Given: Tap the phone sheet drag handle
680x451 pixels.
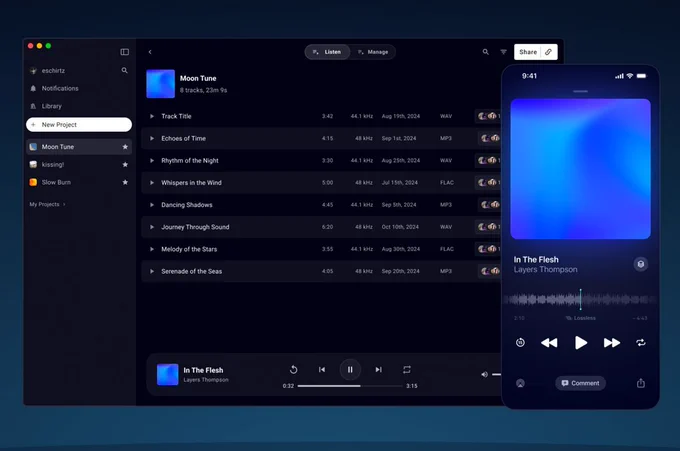Looking at the screenshot, I should pyautogui.click(x=580, y=92).
